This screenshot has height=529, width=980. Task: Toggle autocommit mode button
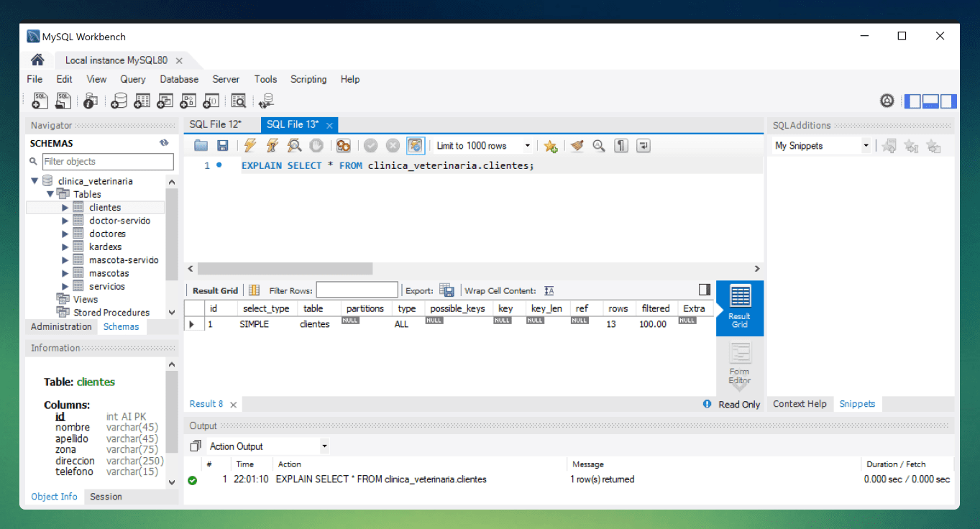416,146
